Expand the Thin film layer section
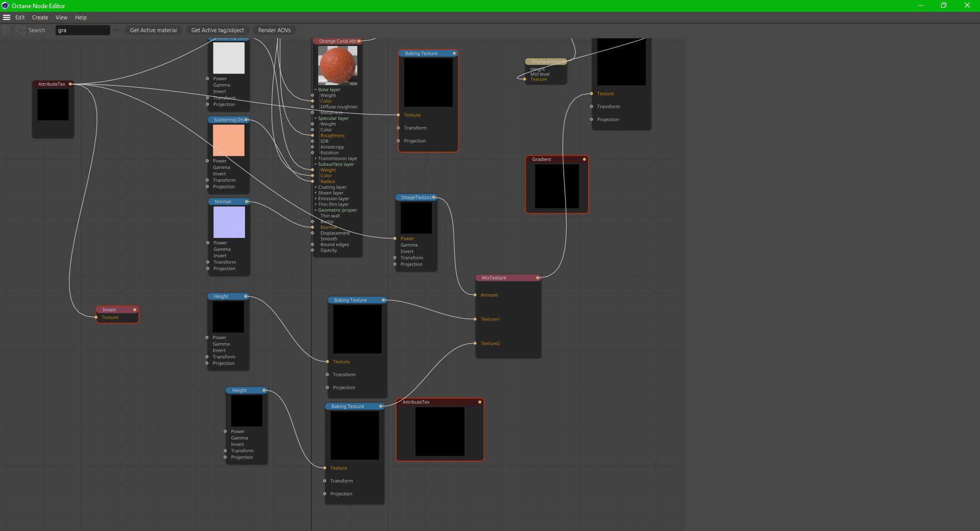The width and height of the screenshot is (980, 531). coord(315,205)
